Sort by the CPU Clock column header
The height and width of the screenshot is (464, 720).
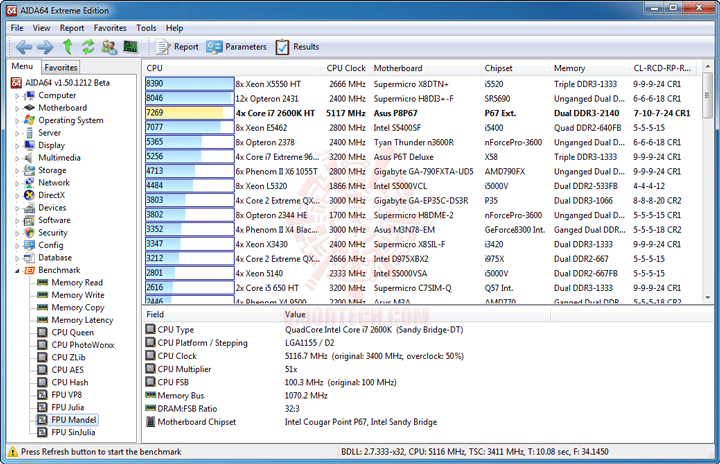click(x=345, y=68)
